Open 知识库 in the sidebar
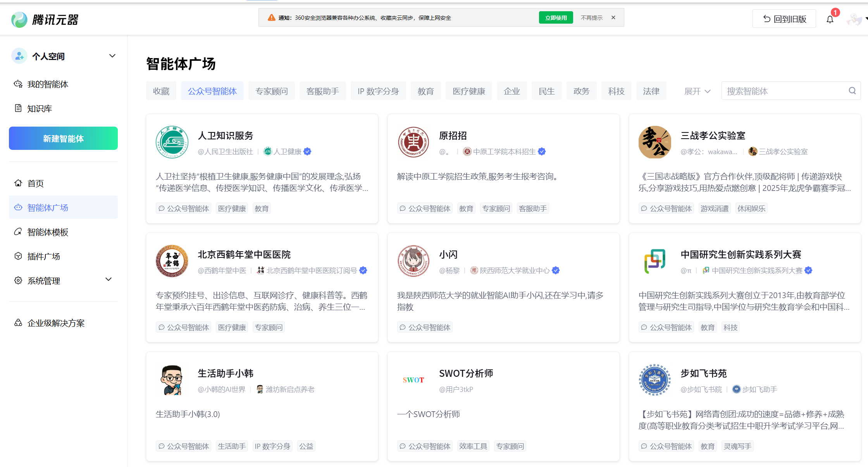The width and height of the screenshot is (868, 467). tap(39, 108)
